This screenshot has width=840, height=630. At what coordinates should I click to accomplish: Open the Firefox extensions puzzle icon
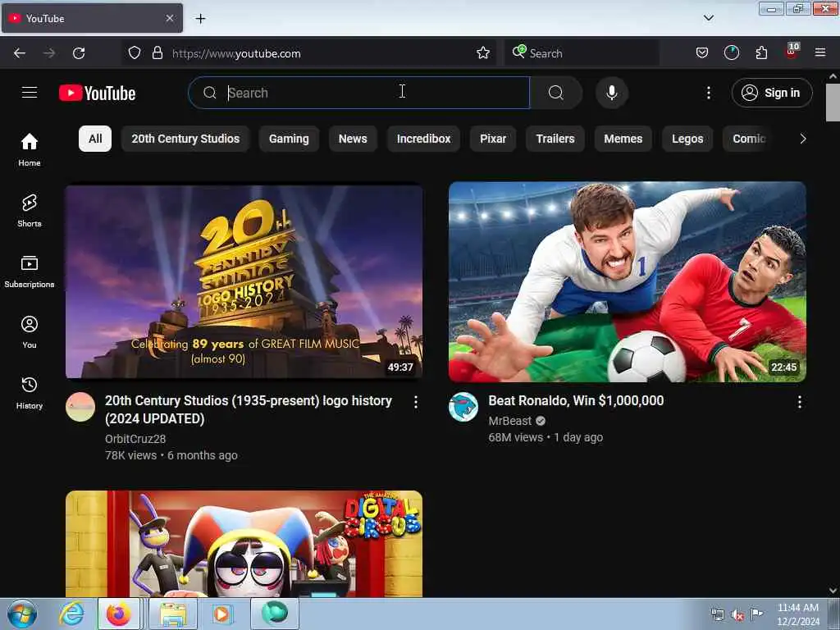pyautogui.click(x=761, y=53)
